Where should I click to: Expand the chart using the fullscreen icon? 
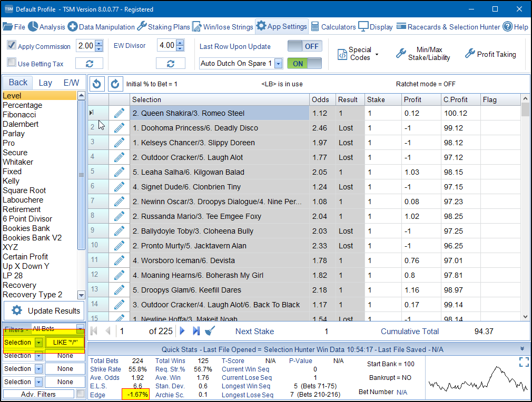point(524,362)
